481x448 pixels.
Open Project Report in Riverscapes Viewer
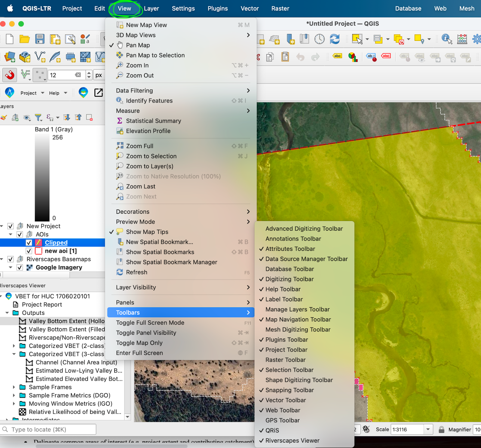pos(42,305)
